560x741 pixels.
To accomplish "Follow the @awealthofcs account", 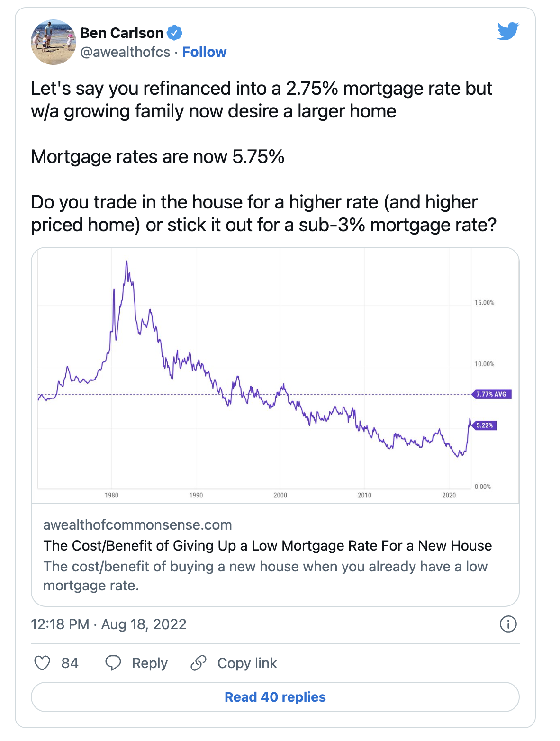I will coord(204,52).
